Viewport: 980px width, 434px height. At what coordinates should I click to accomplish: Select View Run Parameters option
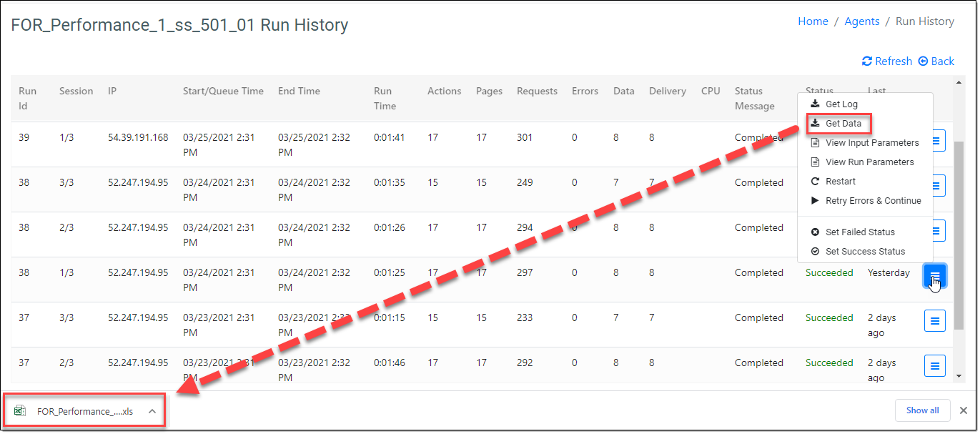point(869,162)
